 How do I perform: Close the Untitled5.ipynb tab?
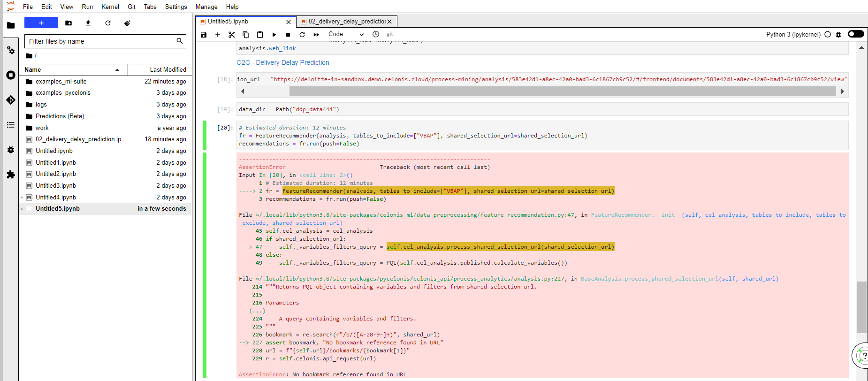pos(289,22)
